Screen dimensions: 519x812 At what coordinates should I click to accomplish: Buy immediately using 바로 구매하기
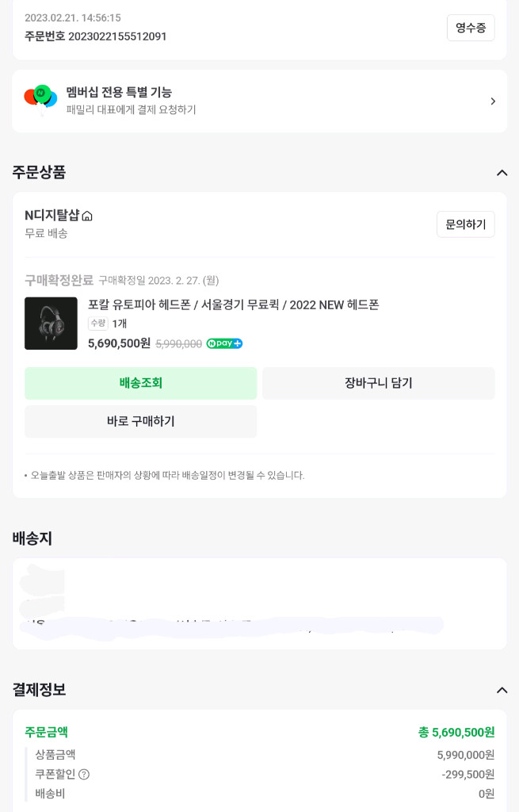click(x=141, y=421)
